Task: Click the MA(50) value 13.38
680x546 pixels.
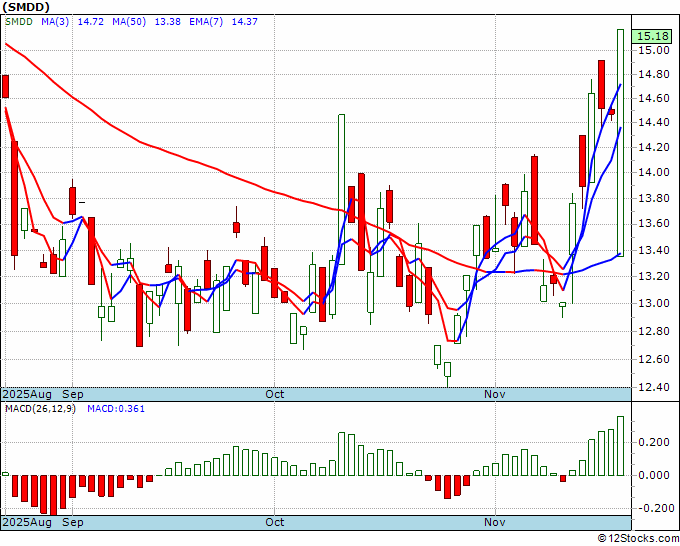Action: (x=167, y=22)
